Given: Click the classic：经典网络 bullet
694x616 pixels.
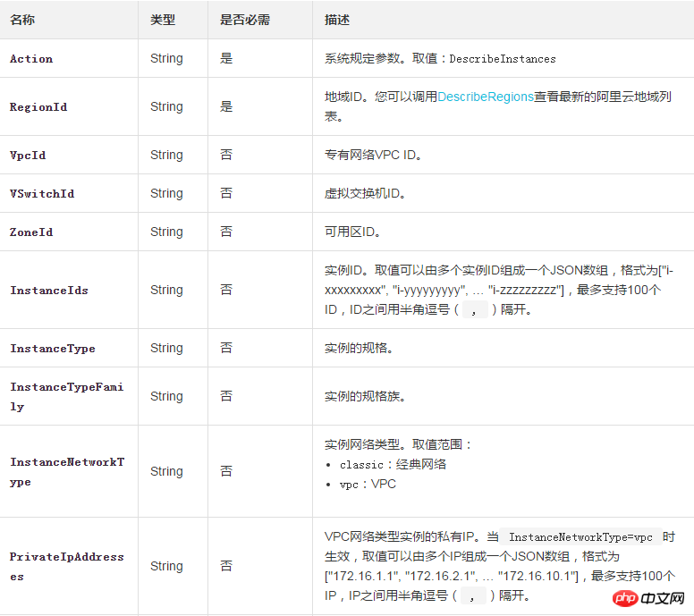Looking at the screenshot, I should pos(393,465).
